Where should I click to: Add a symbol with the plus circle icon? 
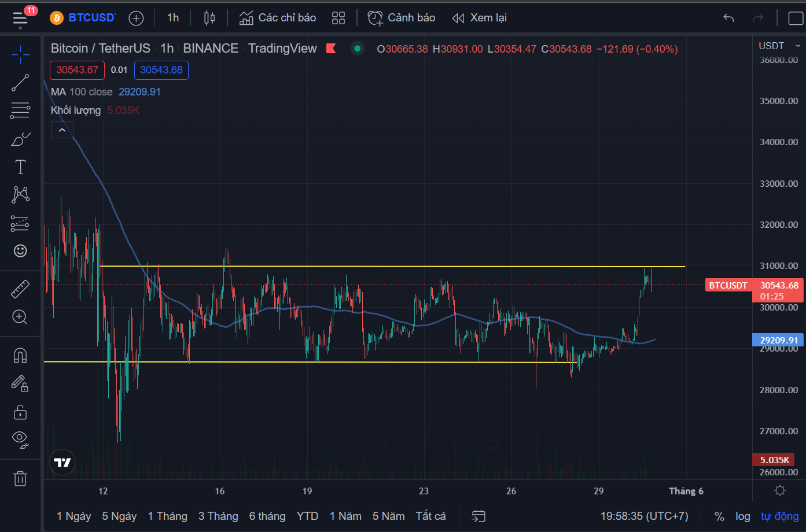click(136, 19)
